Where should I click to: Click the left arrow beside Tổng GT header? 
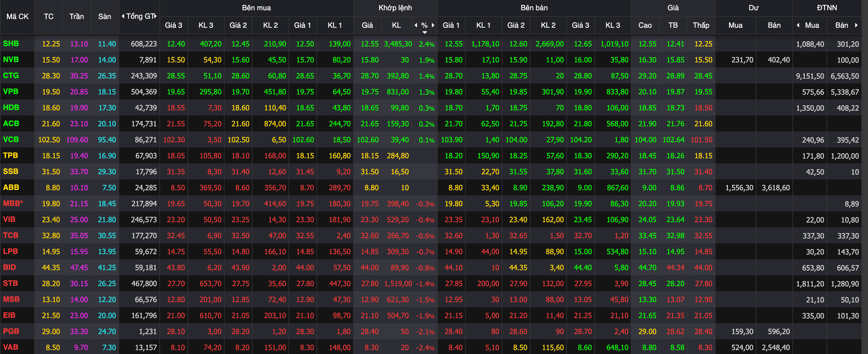coord(123,16)
